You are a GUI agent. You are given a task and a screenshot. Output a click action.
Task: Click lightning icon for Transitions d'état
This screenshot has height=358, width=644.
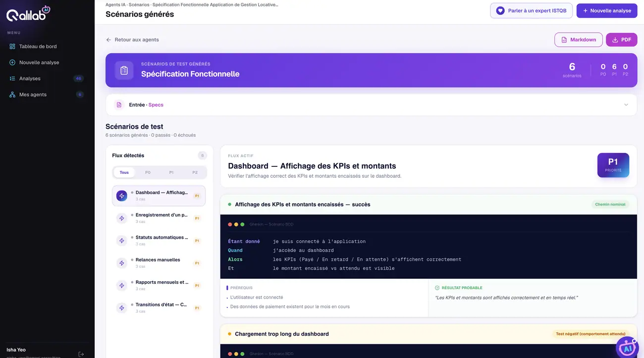(x=122, y=308)
